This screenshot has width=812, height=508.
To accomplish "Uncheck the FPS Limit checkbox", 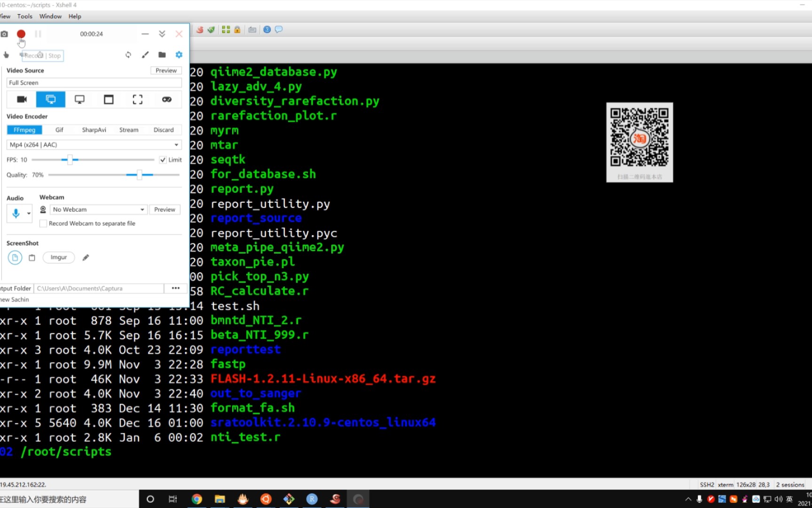I will pos(163,160).
